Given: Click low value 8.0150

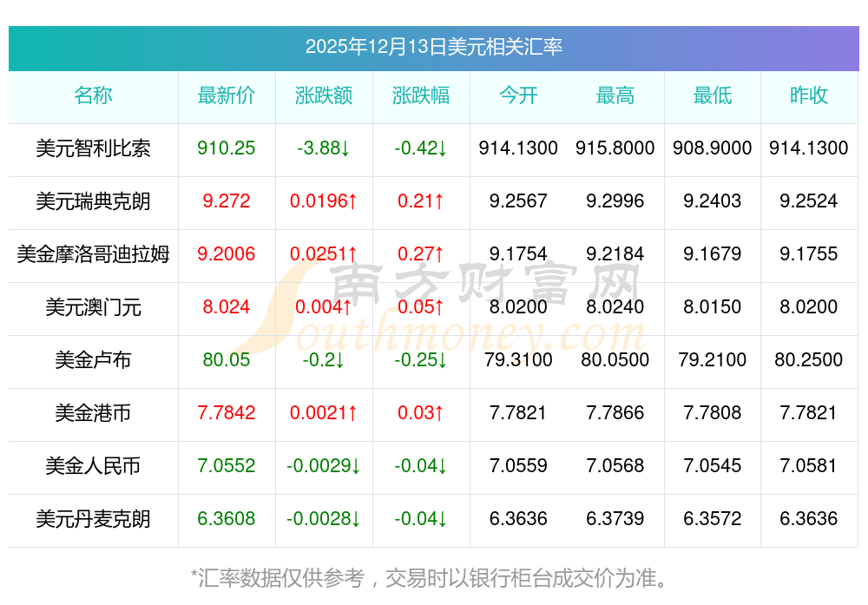Looking at the screenshot, I should pyautogui.click(x=712, y=306).
